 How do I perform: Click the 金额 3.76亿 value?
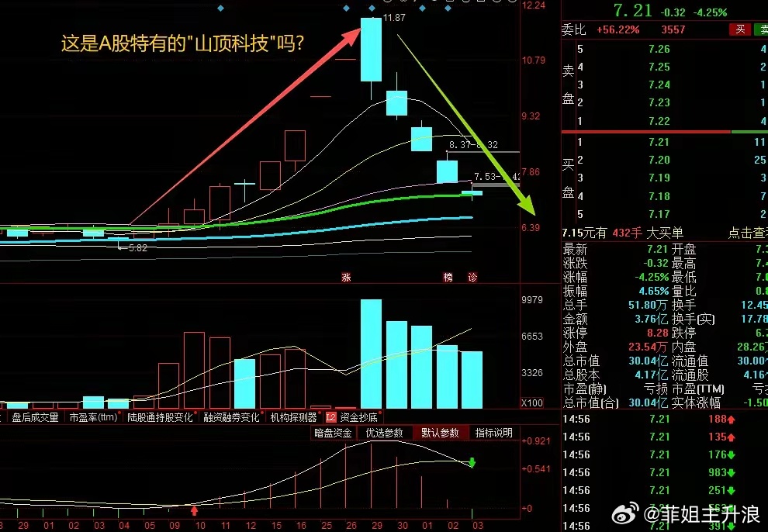651,319
